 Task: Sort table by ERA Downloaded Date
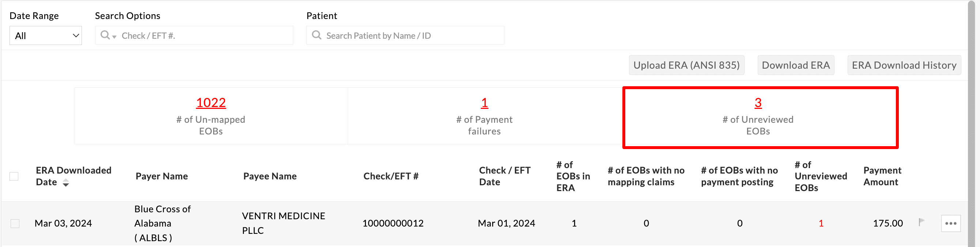73,176
